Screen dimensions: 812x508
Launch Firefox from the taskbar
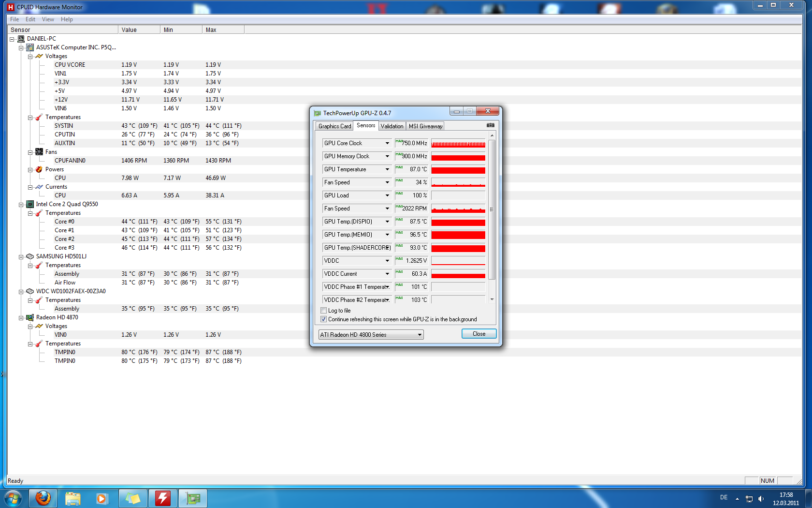pyautogui.click(x=43, y=498)
